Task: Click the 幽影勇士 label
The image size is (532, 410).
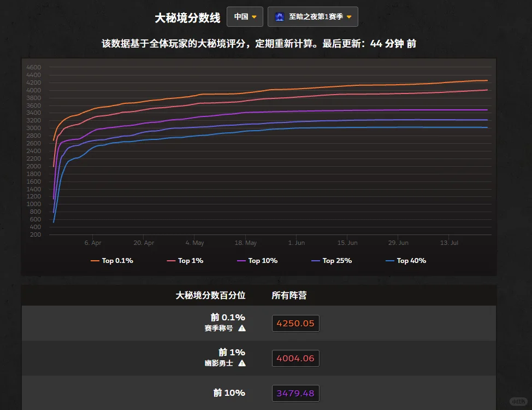Action: pos(219,364)
